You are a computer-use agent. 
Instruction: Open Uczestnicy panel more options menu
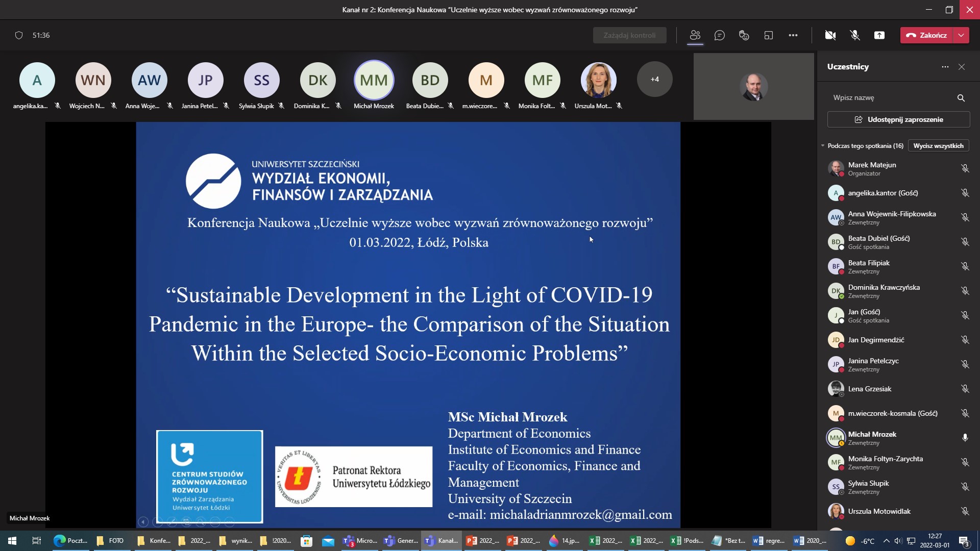tap(945, 67)
